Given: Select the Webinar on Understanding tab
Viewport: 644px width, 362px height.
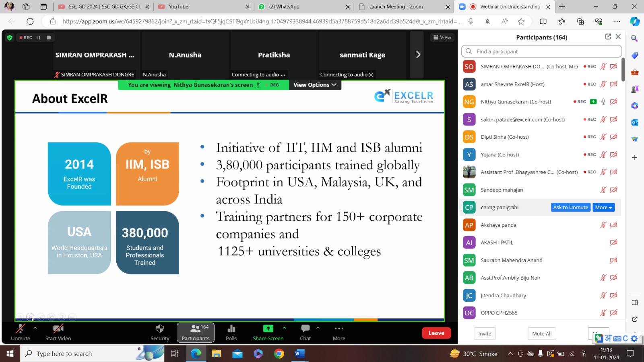Looking at the screenshot, I should tap(504, 7).
